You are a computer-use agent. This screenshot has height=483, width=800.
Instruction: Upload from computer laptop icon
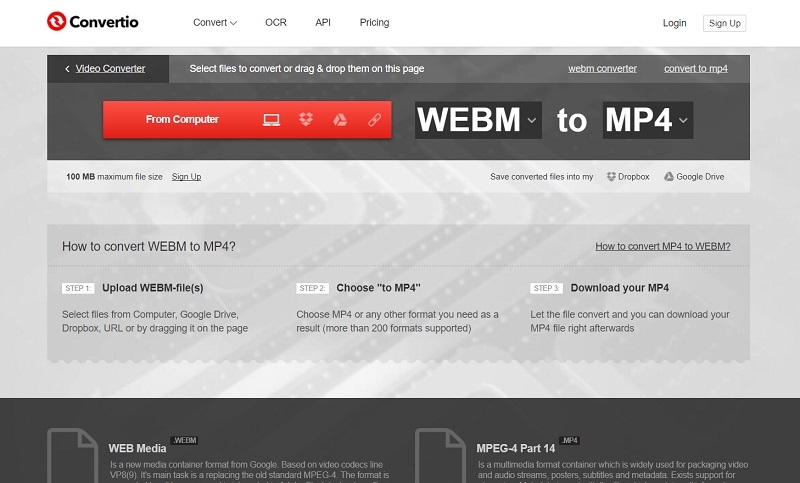(x=271, y=120)
